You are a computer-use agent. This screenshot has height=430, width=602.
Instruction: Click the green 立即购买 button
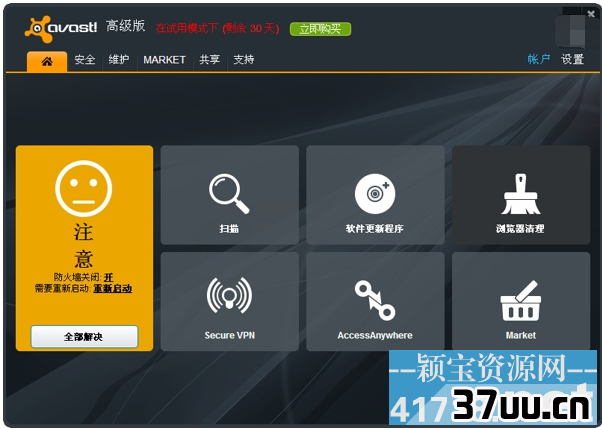[x=320, y=29]
